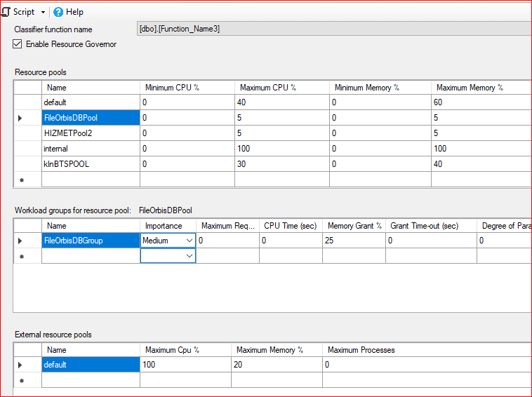This screenshot has width=532, height=397.
Task: Open the Script dropdown arrow
Action: click(x=44, y=12)
